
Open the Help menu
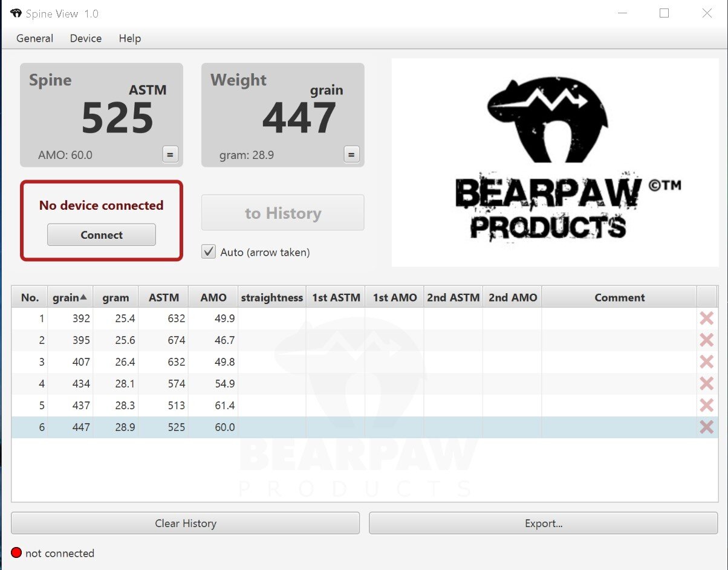pyautogui.click(x=130, y=38)
